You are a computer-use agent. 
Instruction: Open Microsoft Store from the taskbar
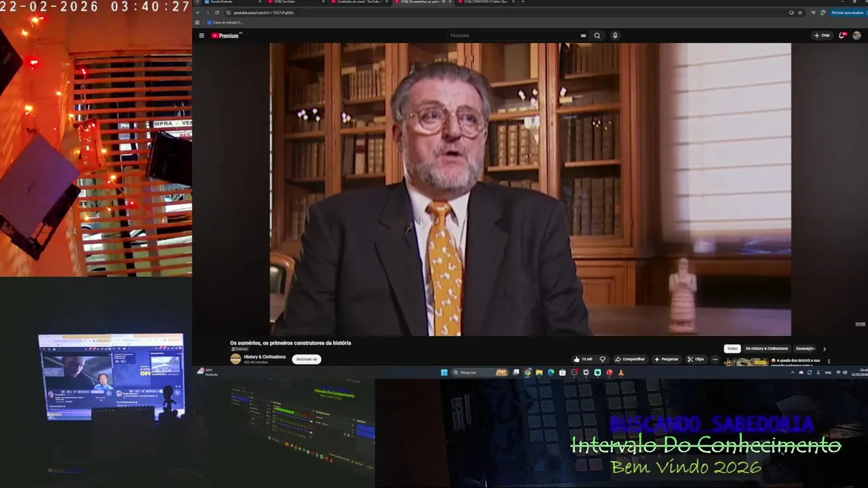(562, 372)
